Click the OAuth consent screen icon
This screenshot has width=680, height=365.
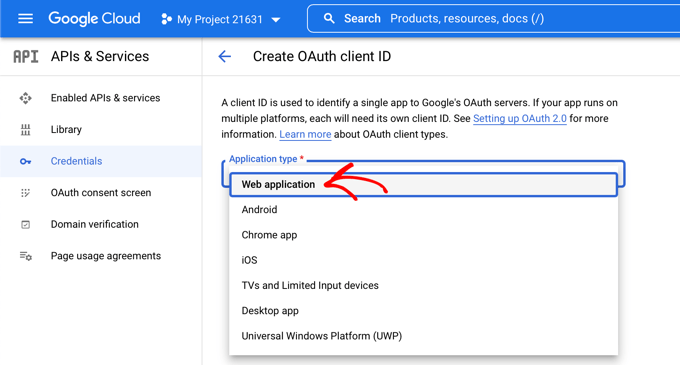click(26, 193)
